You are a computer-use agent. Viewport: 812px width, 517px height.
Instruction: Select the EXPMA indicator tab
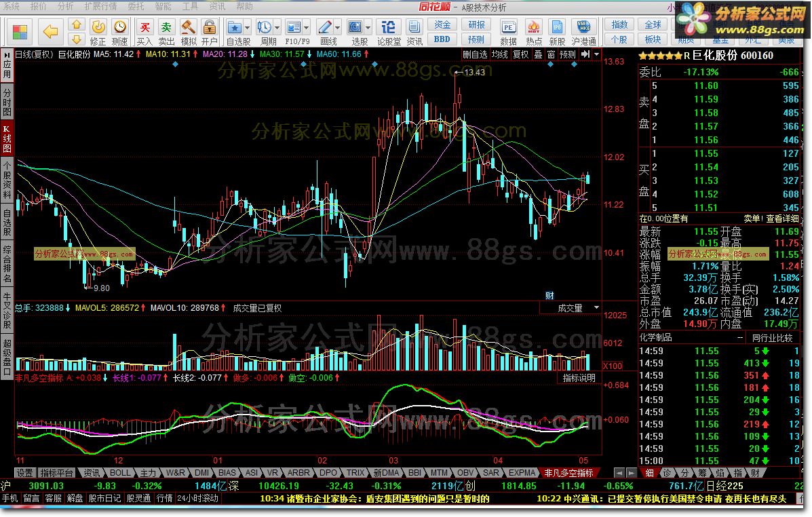click(x=522, y=473)
